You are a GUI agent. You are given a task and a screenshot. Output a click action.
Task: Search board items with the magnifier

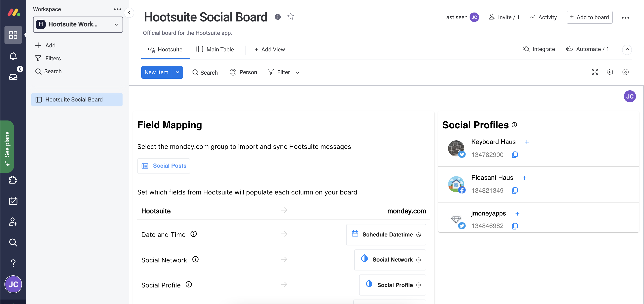pyautogui.click(x=205, y=72)
